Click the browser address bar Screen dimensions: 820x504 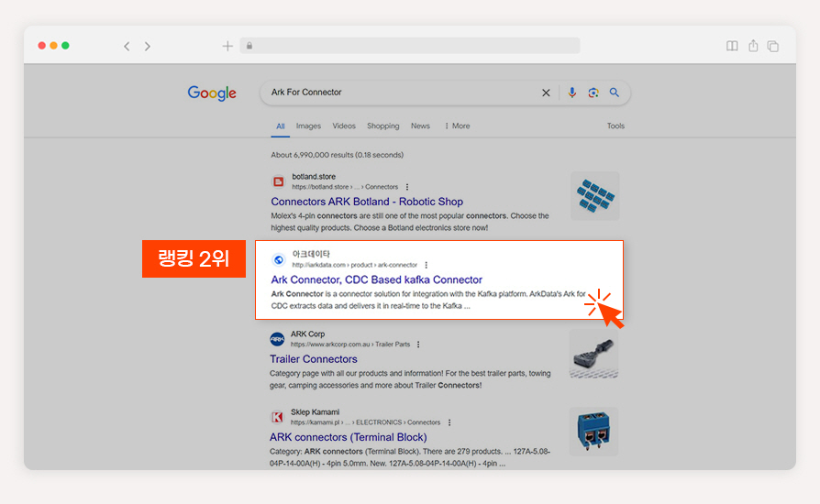point(410,46)
